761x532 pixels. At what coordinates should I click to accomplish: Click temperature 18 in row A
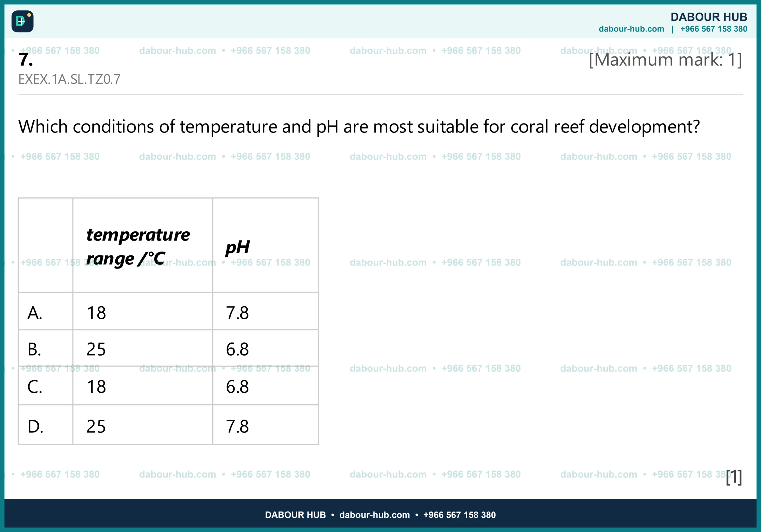click(x=96, y=313)
